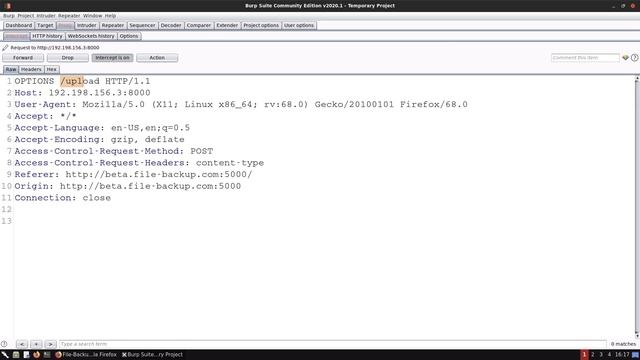The height and width of the screenshot is (360, 640).
Task: Go to previous search match button
Action: (x=22, y=344)
